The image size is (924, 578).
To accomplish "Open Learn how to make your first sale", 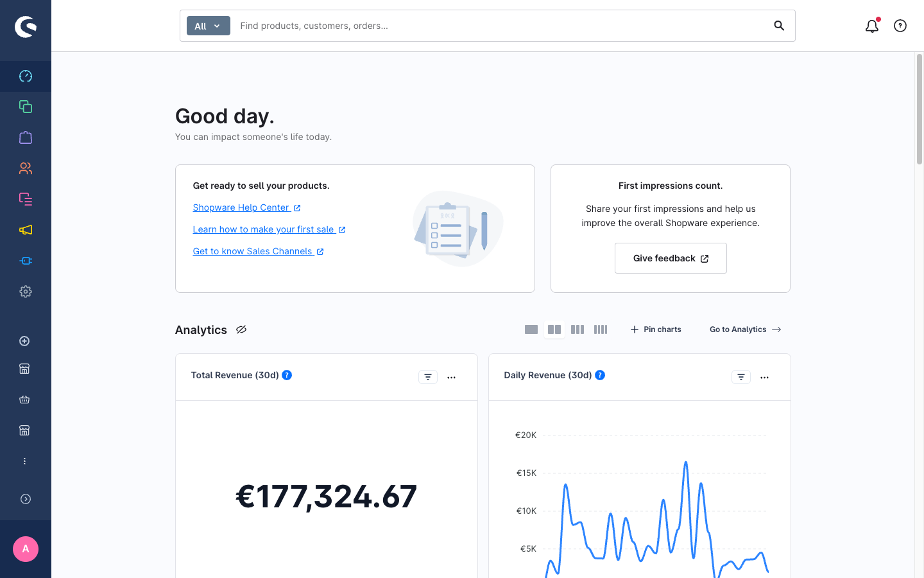I will point(269,229).
